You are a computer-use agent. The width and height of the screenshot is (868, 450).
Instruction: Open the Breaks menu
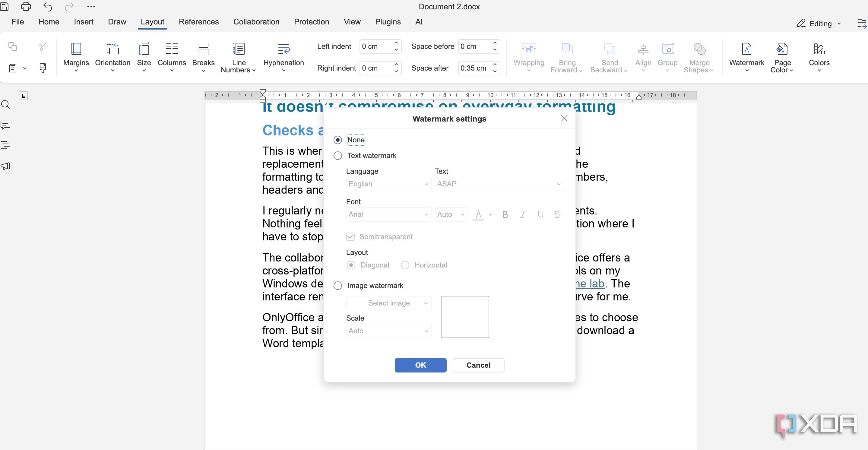tap(203, 57)
